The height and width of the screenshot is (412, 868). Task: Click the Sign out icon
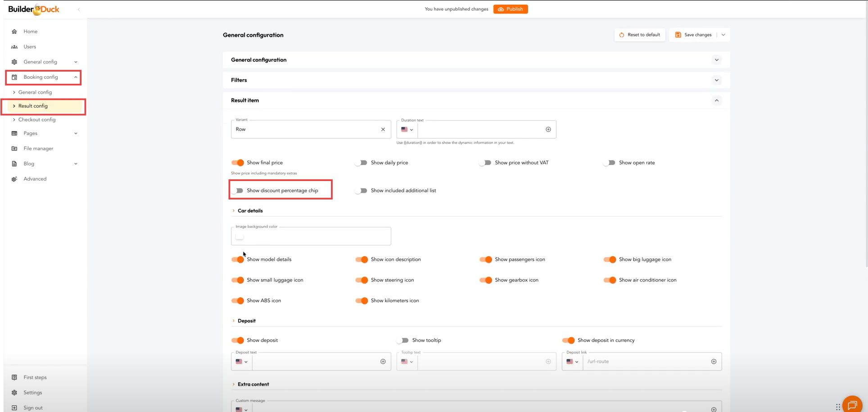(x=14, y=407)
